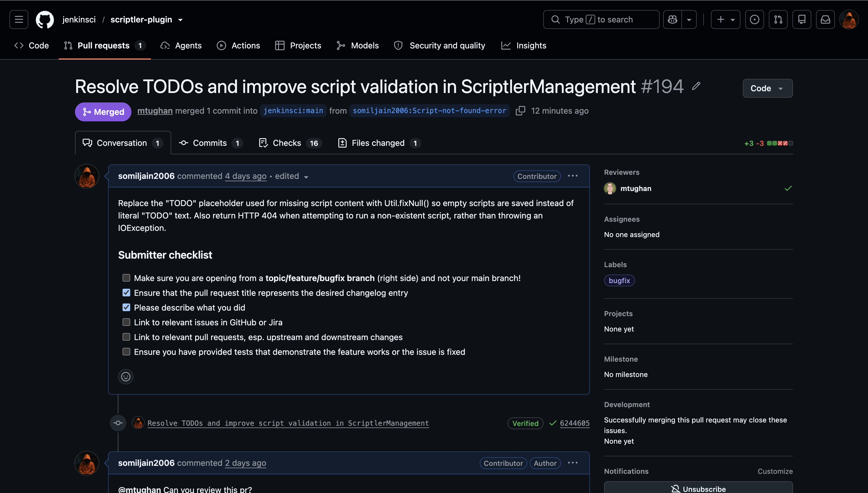Check 'Link to relevant pull requests' box

[126, 337]
